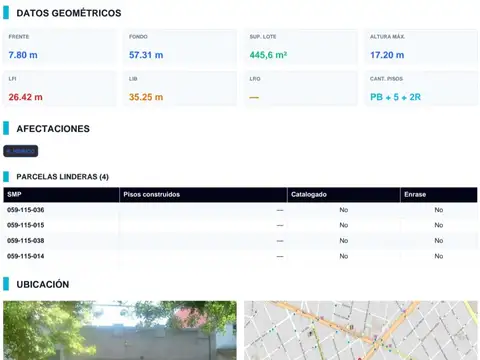Select parcel row 059-115-015

point(240,225)
